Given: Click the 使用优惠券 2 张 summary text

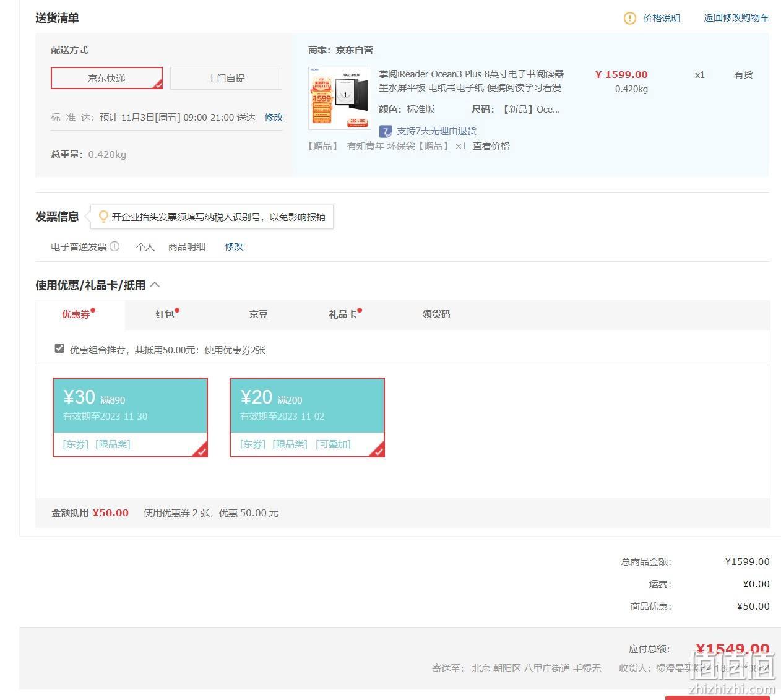Looking at the screenshot, I should coord(211,513).
